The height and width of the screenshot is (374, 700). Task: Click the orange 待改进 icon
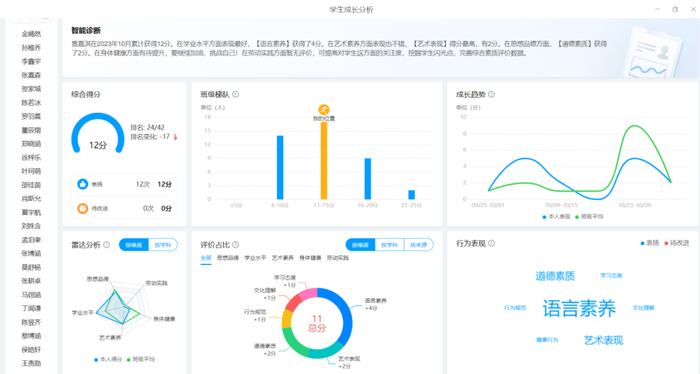83,208
